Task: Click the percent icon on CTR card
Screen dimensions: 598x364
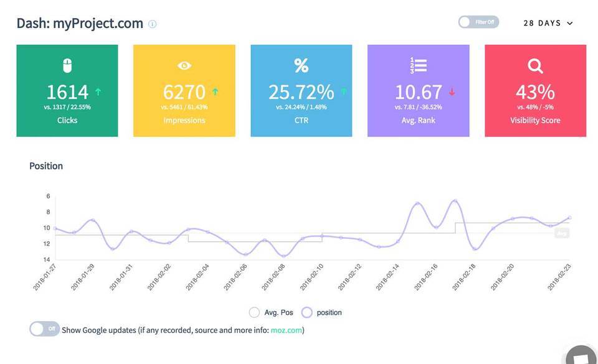Action: coord(301,65)
